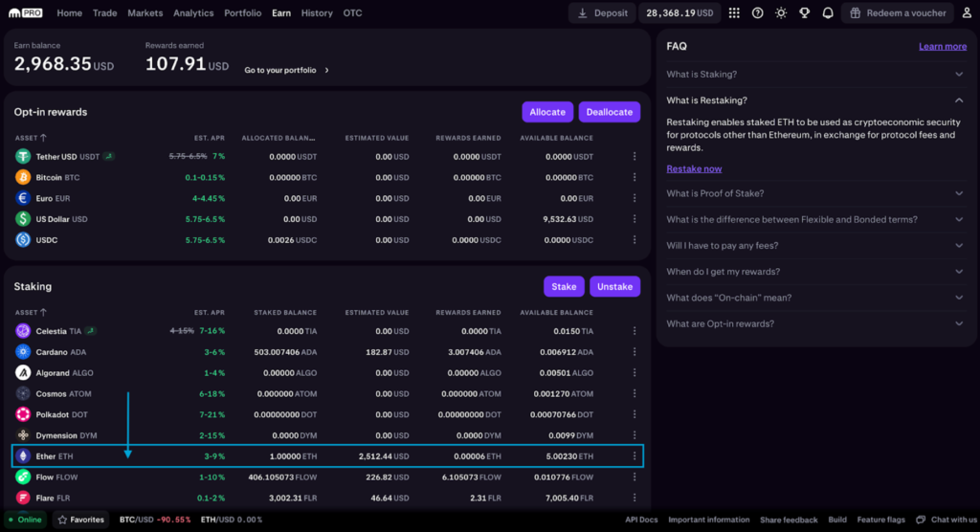Click the Euro currency icon
The width and height of the screenshot is (980, 532).
pyautogui.click(x=23, y=198)
